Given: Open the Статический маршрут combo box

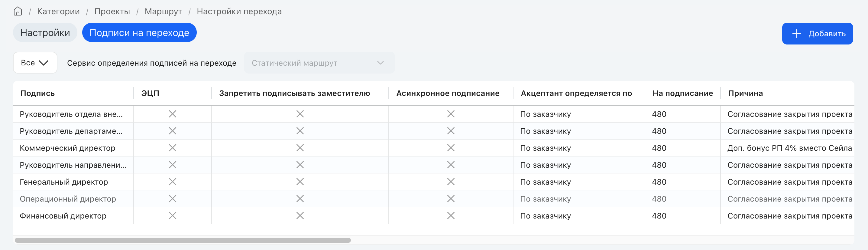Looking at the screenshot, I should coord(319,63).
